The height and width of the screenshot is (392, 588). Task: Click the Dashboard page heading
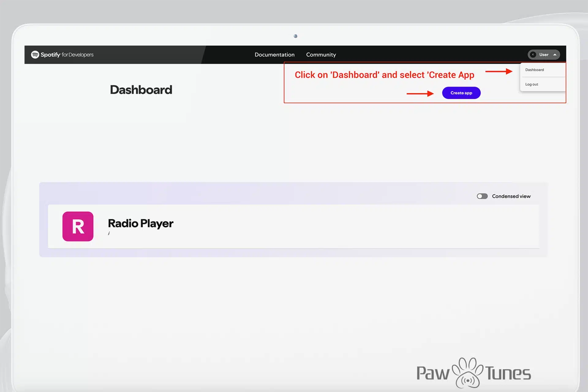141,90
